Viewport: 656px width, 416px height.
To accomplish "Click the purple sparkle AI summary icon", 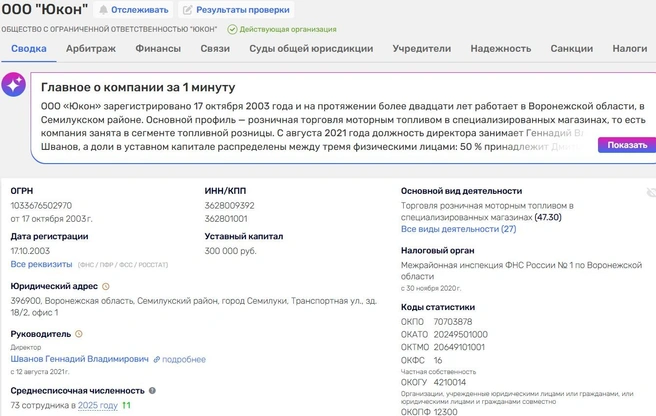I will click(x=13, y=85).
